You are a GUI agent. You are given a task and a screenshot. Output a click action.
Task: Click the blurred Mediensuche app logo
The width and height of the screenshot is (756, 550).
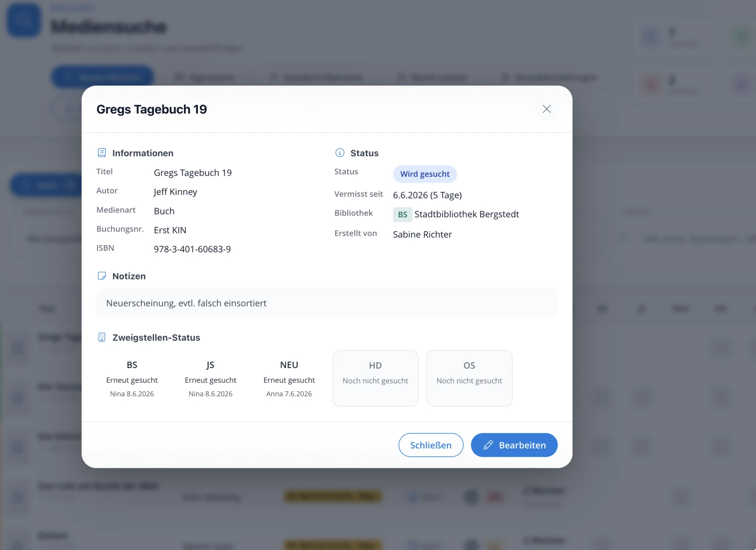pos(24,20)
